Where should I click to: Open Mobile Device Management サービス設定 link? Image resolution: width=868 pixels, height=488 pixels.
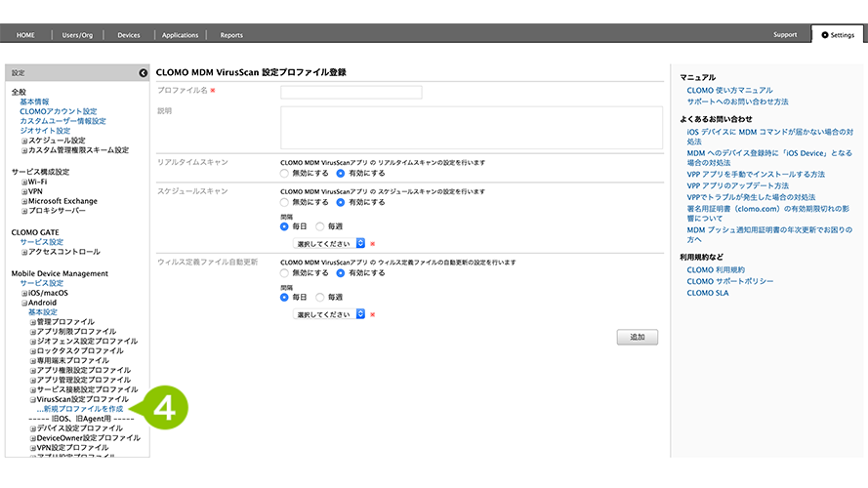point(42,283)
